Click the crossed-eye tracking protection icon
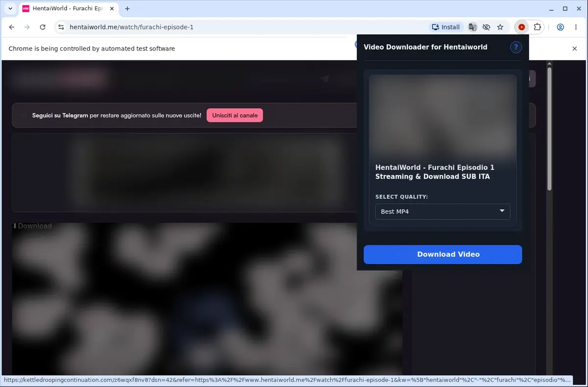Image resolution: width=588 pixels, height=387 pixels. (486, 27)
